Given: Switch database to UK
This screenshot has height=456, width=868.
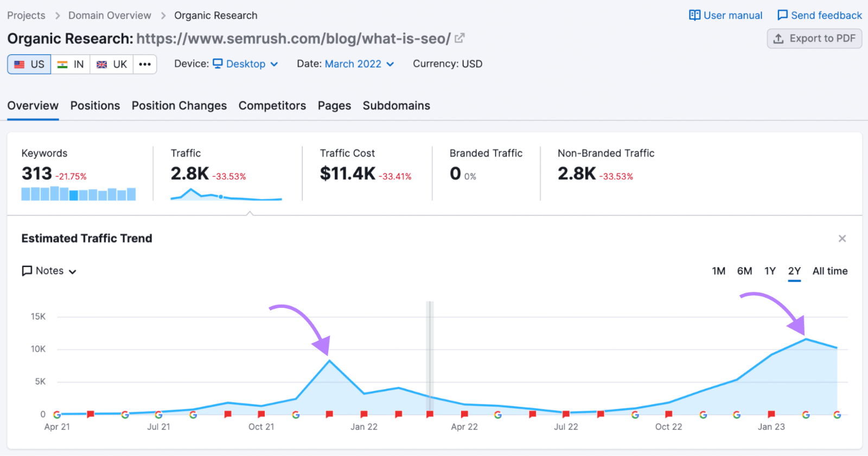Looking at the screenshot, I should point(112,64).
